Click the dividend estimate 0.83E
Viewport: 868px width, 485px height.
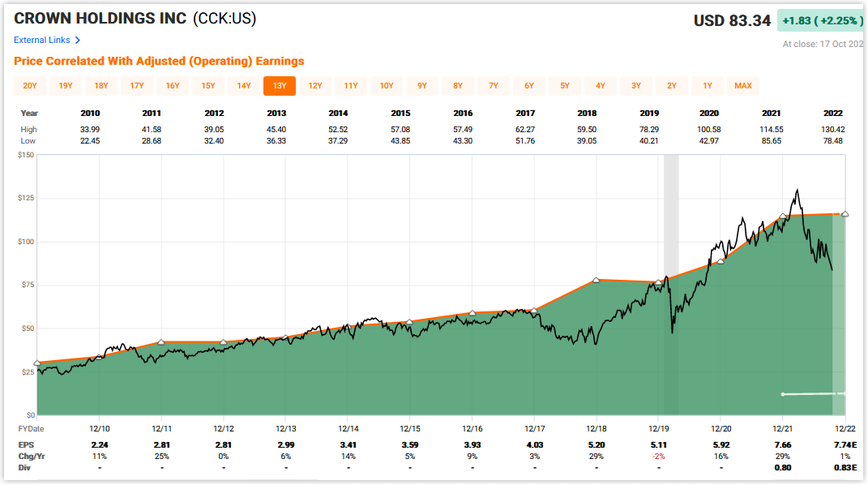(x=845, y=467)
